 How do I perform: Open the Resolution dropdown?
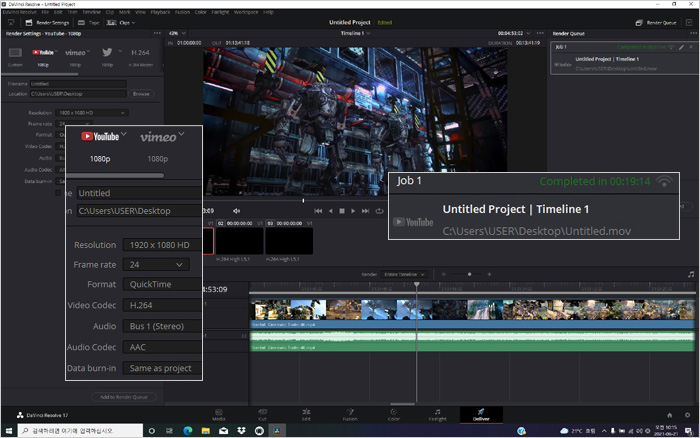(92, 113)
